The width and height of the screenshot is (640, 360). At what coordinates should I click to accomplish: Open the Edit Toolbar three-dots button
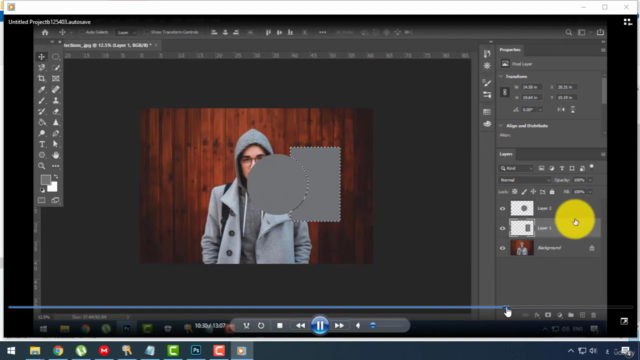click(56, 166)
